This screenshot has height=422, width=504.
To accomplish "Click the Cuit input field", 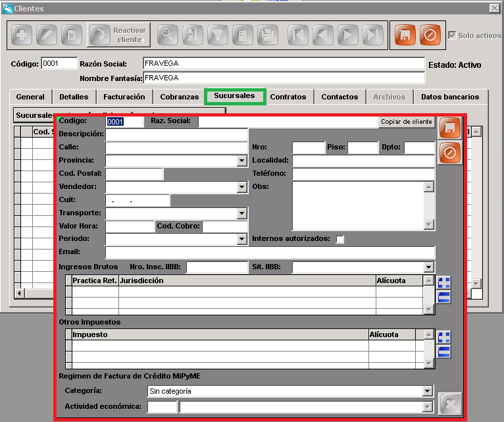I will pos(138,200).
